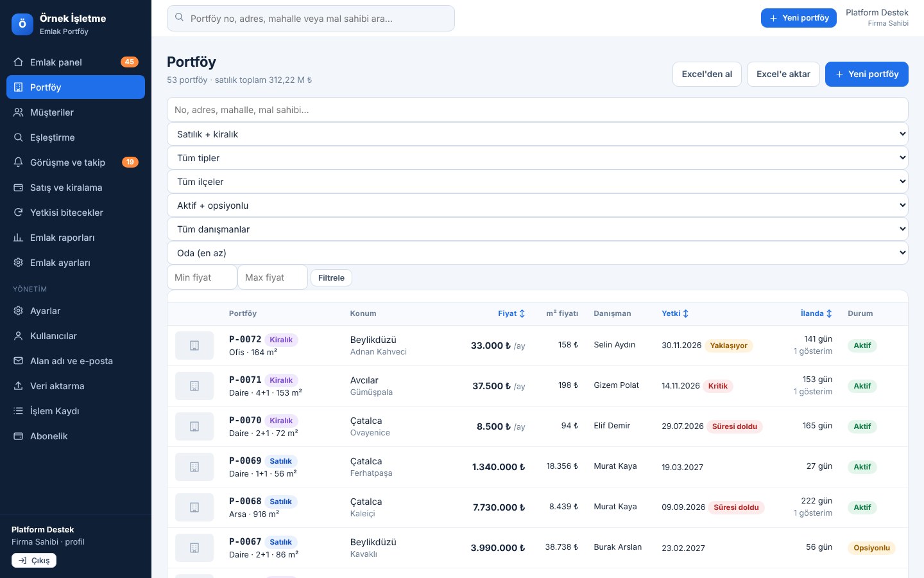Image resolution: width=924 pixels, height=578 pixels.
Task: Expand the Tüm danışmanlar dropdown
Action: (x=538, y=229)
